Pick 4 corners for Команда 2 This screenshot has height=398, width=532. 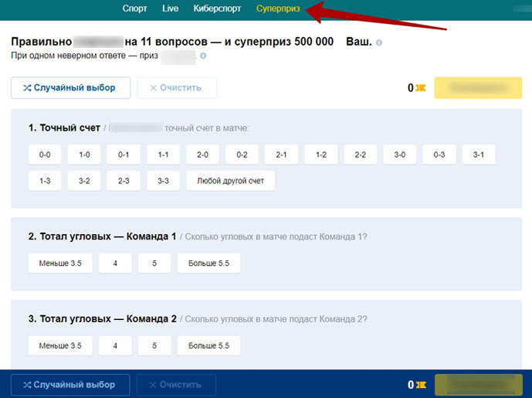coord(115,345)
